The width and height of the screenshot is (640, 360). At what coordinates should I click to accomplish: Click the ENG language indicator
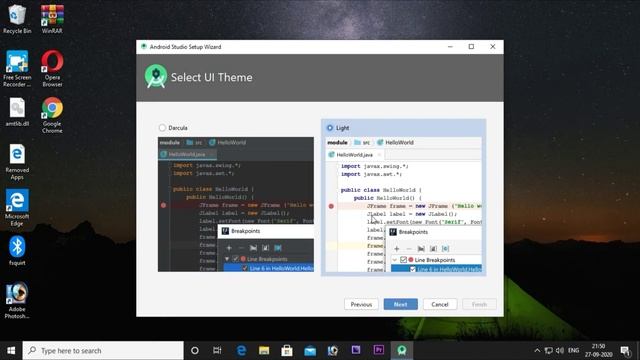(x=573, y=351)
